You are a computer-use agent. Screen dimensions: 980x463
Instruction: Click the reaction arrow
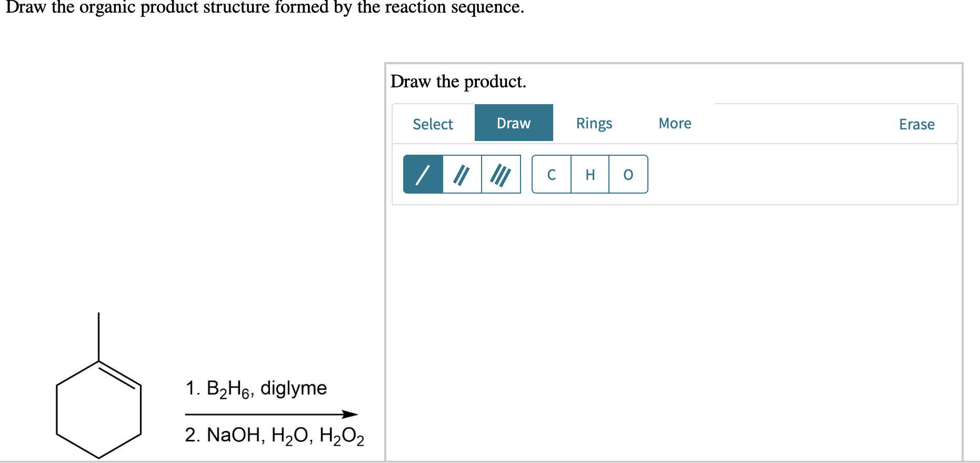272,414
